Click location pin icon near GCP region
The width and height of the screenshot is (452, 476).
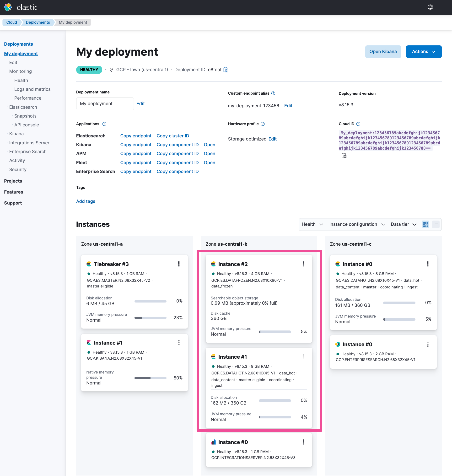coord(111,70)
